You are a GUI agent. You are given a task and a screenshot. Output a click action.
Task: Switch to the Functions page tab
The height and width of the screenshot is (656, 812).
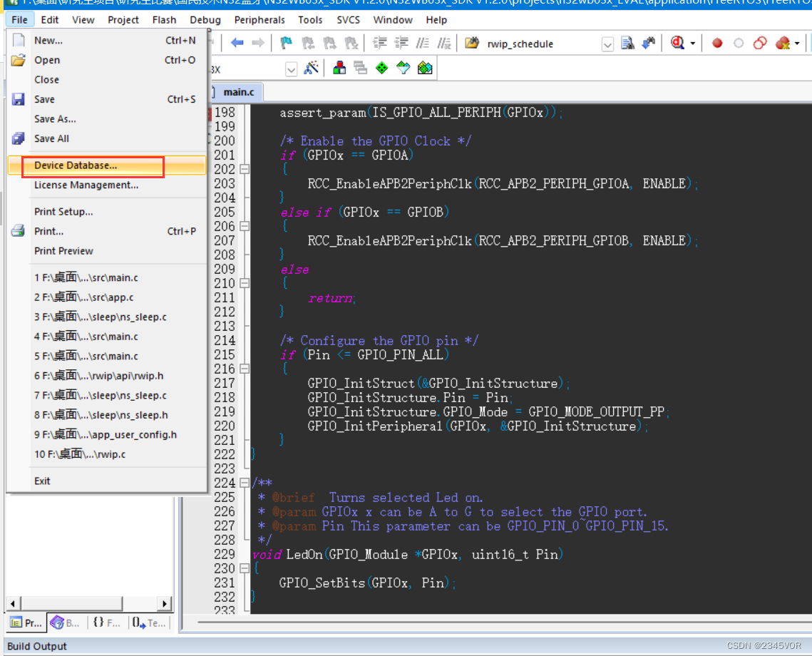tap(106, 622)
